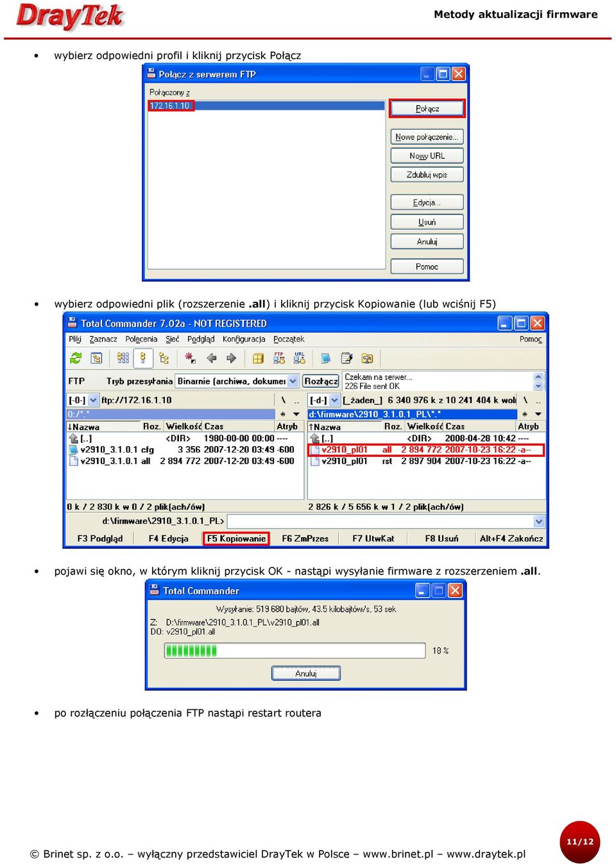Image resolution: width=616 pixels, height=864 pixels.
Task: Open the command line history dropdown
Action: click(539, 521)
